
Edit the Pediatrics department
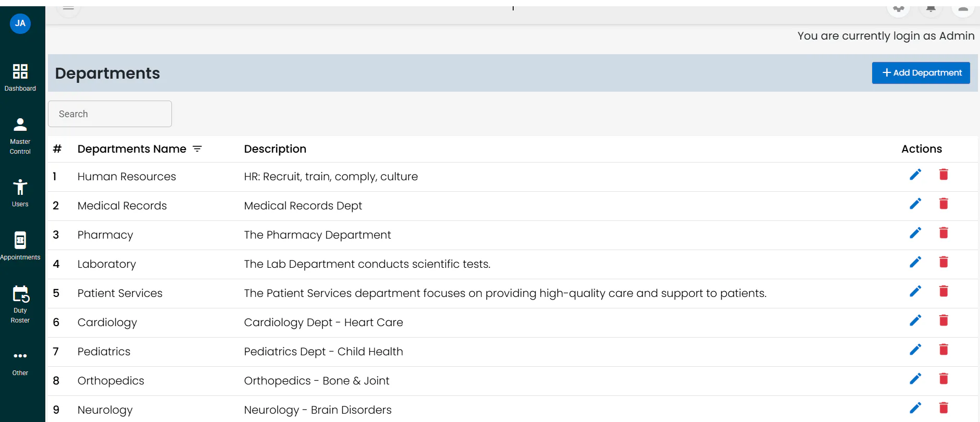click(x=915, y=350)
